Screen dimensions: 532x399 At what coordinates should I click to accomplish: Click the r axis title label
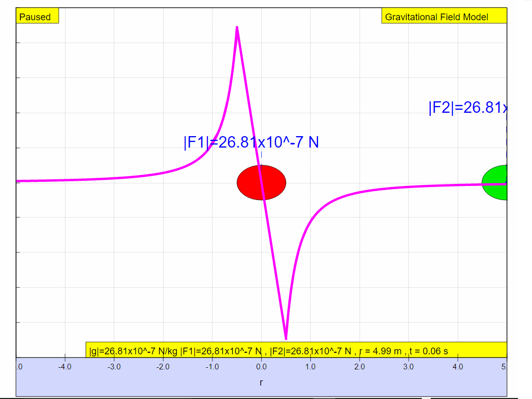261,382
